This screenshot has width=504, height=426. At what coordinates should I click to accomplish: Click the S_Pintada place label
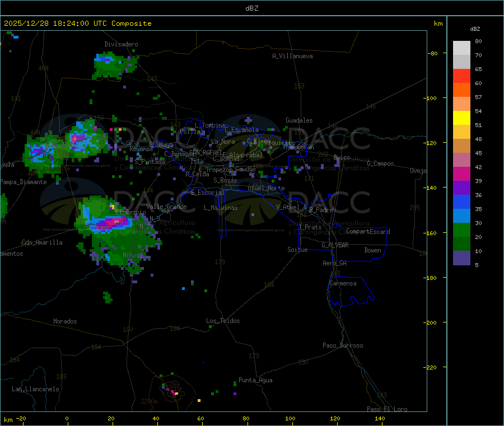click(150, 162)
